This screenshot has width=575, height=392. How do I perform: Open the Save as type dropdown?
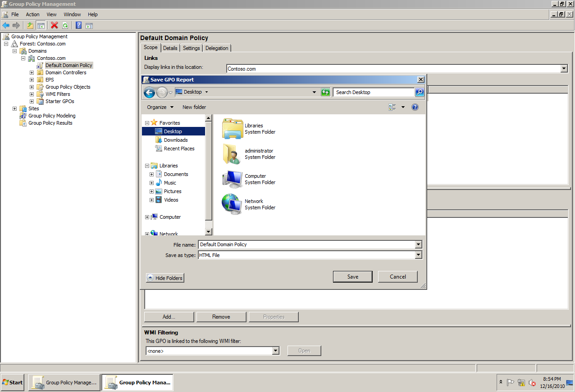click(418, 255)
